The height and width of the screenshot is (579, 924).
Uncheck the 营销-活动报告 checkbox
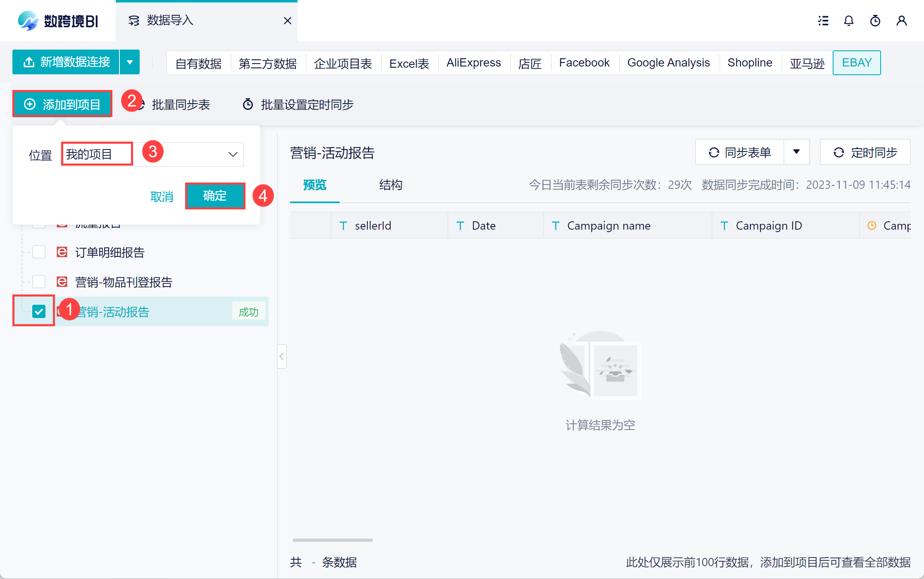coord(39,311)
